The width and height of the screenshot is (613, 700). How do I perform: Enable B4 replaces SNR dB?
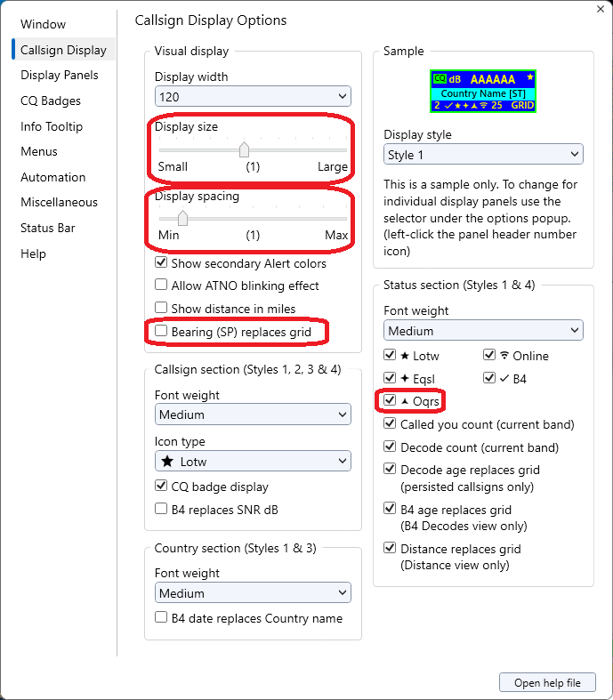pyautogui.click(x=161, y=509)
